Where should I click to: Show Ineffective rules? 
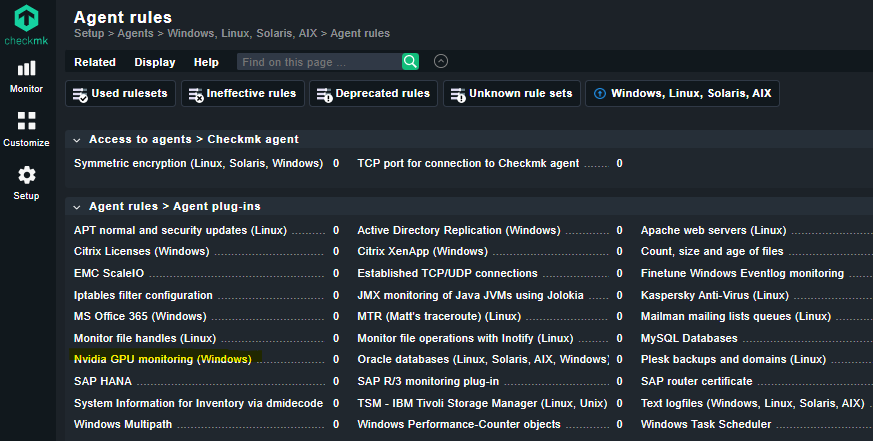coord(243,94)
